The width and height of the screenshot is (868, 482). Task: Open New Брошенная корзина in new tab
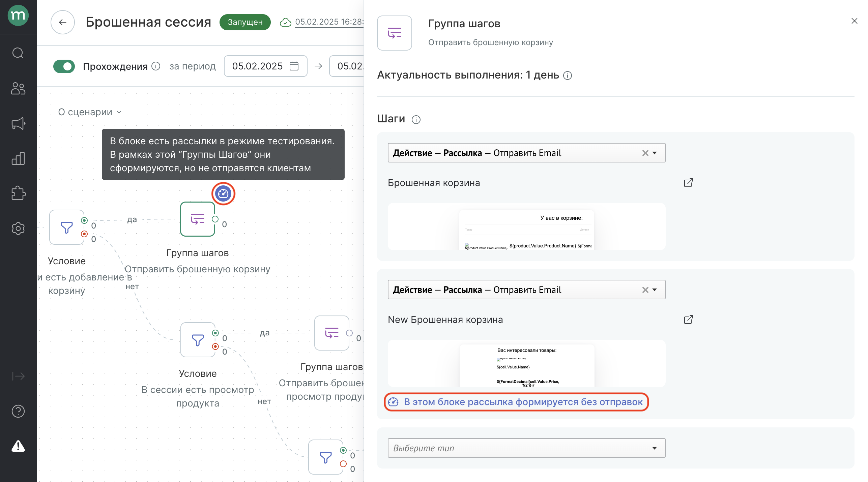point(688,320)
